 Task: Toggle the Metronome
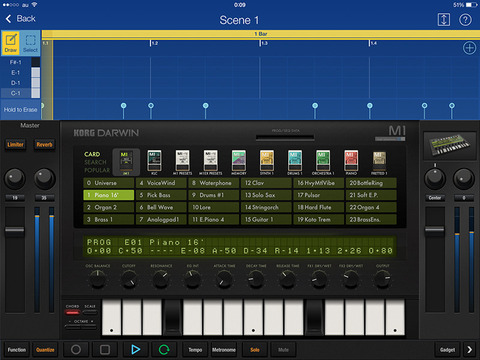click(224, 350)
